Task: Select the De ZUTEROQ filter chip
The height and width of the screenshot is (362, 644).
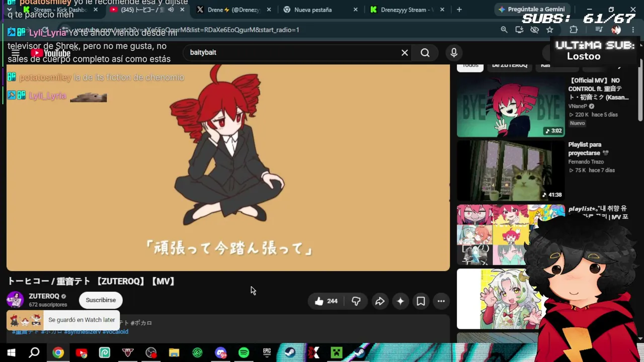Action: point(510,65)
